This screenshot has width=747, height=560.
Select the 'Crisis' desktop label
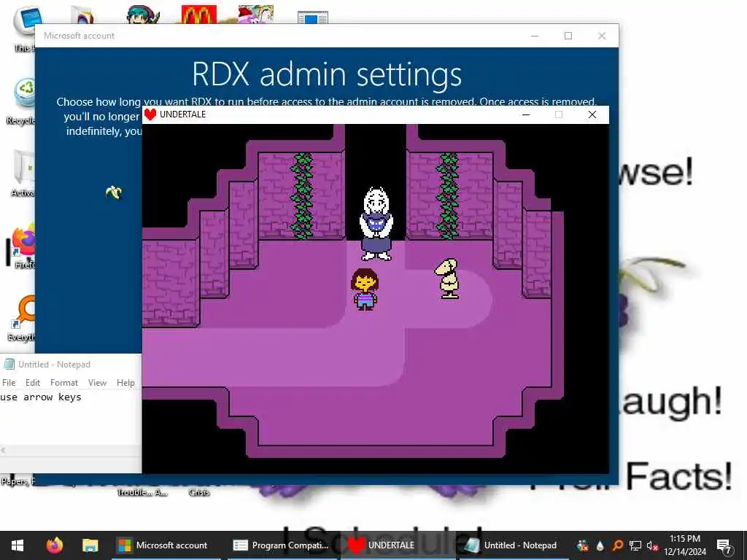199,492
